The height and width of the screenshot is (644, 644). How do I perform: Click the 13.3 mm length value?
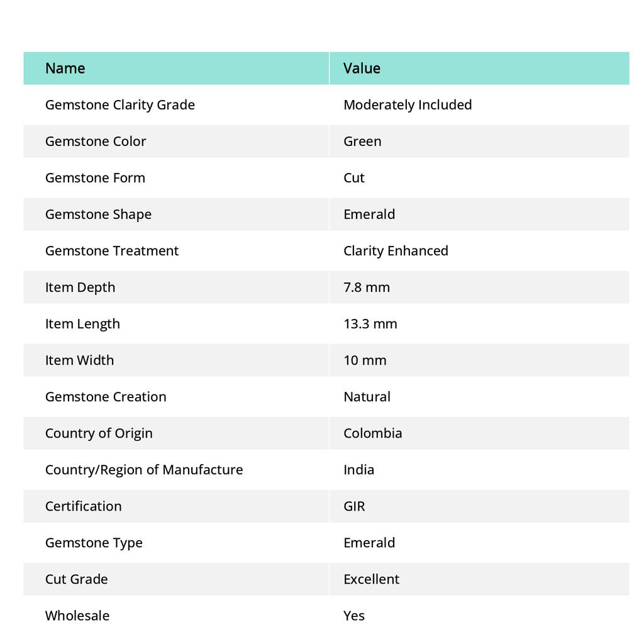370,324
